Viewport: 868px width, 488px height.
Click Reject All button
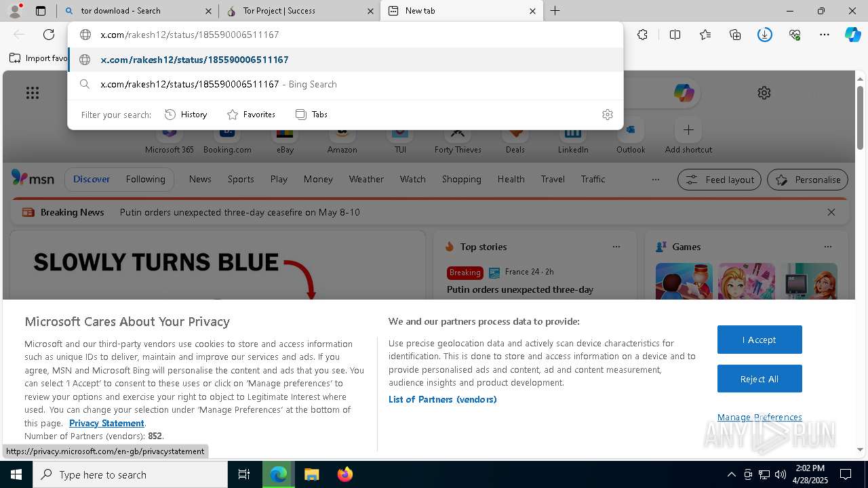(x=759, y=379)
